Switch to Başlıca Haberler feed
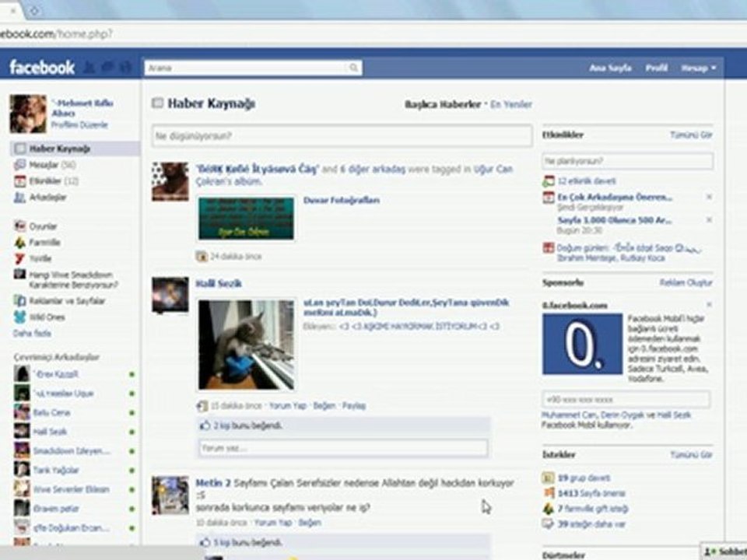Viewport: 747px width, 560px height. point(443,104)
